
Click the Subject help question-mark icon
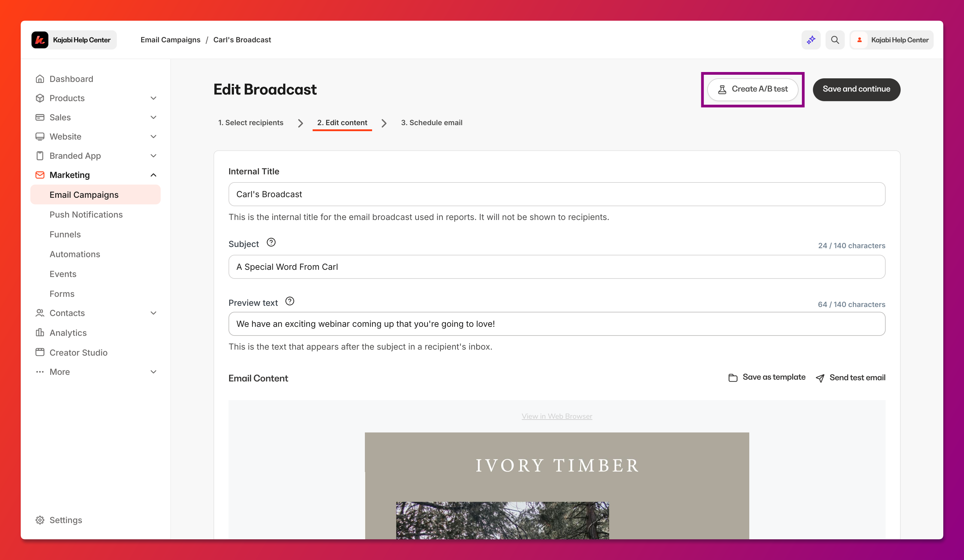[x=271, y=242]
